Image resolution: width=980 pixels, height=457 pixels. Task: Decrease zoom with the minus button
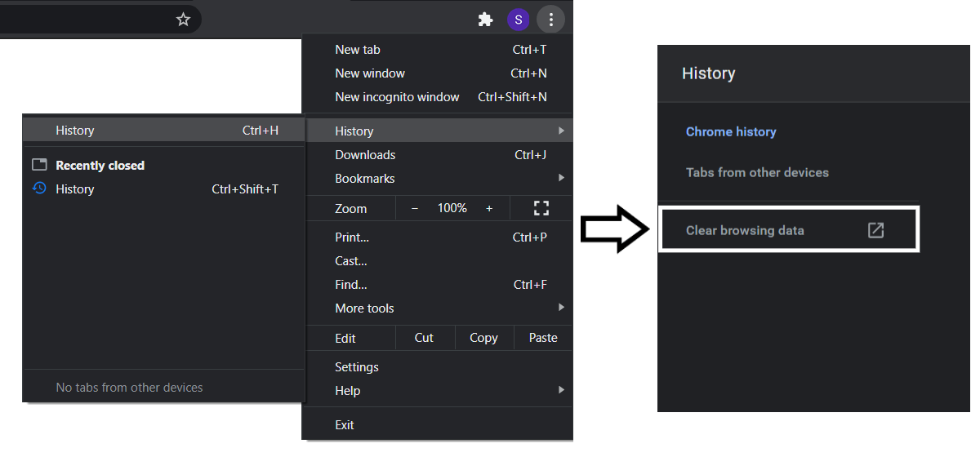click(x=415, y=208)
